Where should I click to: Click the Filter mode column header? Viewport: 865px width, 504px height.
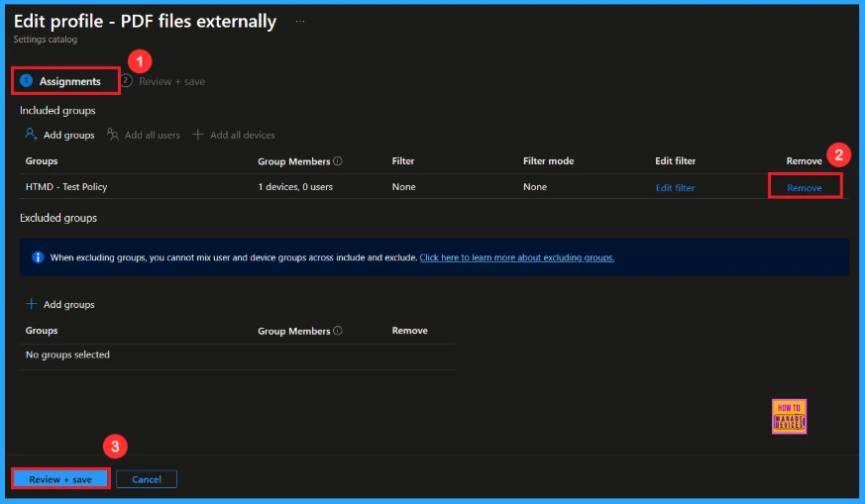(548, 161)
